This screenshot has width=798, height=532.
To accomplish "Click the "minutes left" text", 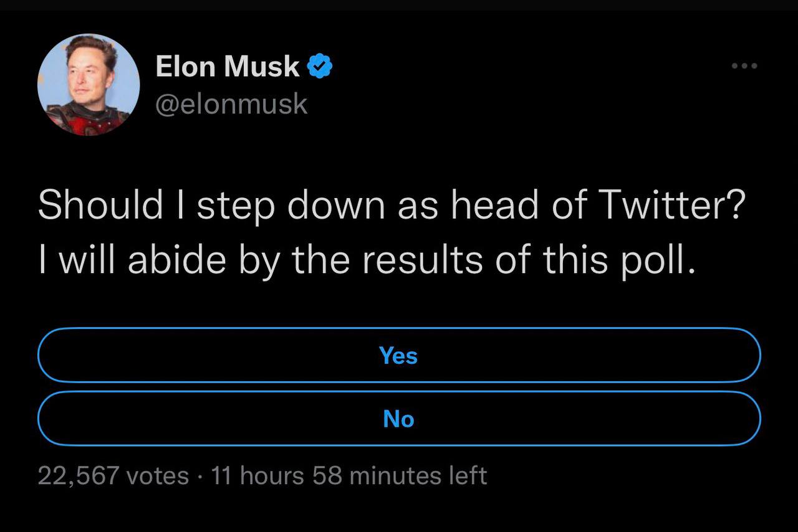I will (x=418, y=476).
